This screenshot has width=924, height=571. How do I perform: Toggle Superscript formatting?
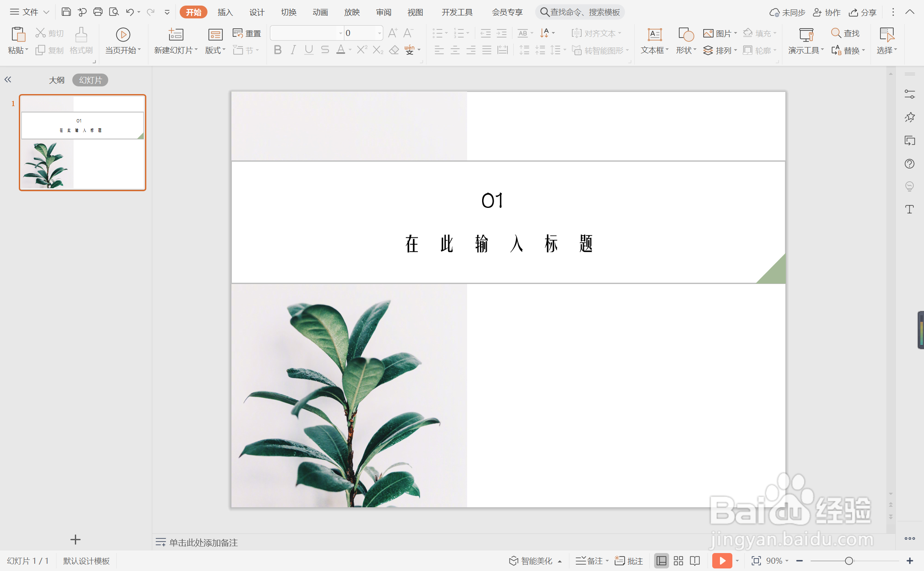click(x=362, y=50)
